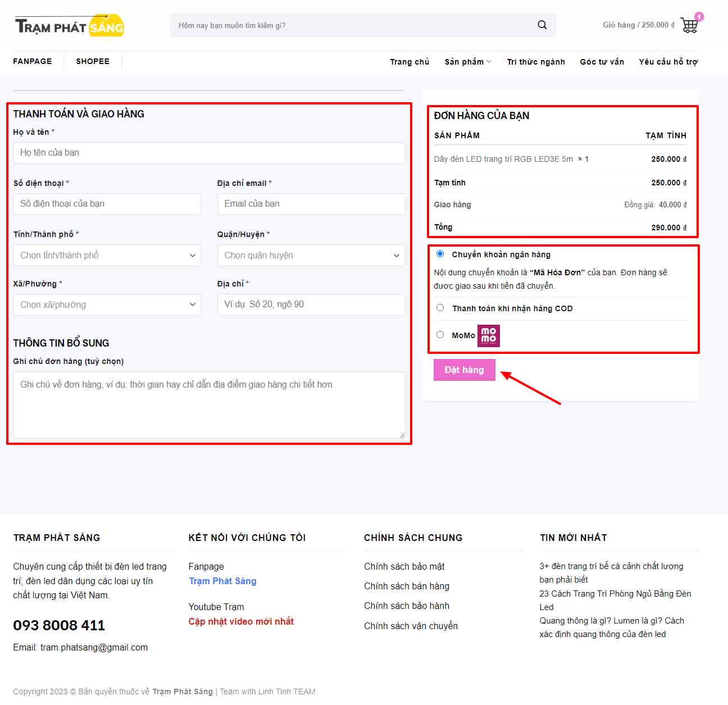
Task: Click the search magnifier icon
Action: pyautogui.click(x=542, y=25)
